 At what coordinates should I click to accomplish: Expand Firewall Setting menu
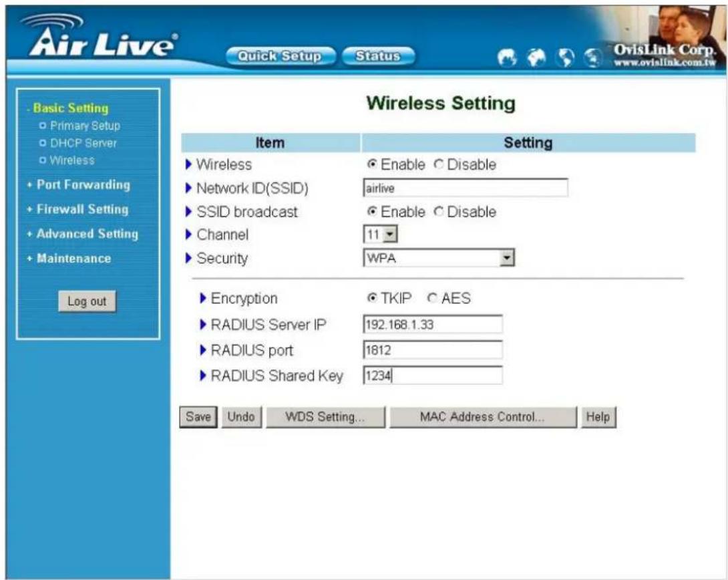click(x=82, y=209)
